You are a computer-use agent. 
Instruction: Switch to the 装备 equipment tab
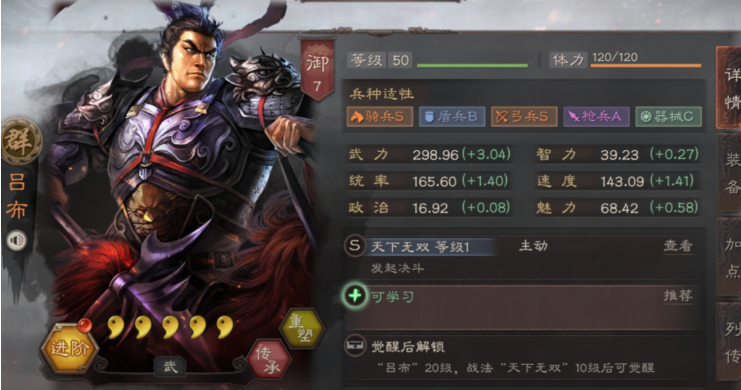[730, 173]
